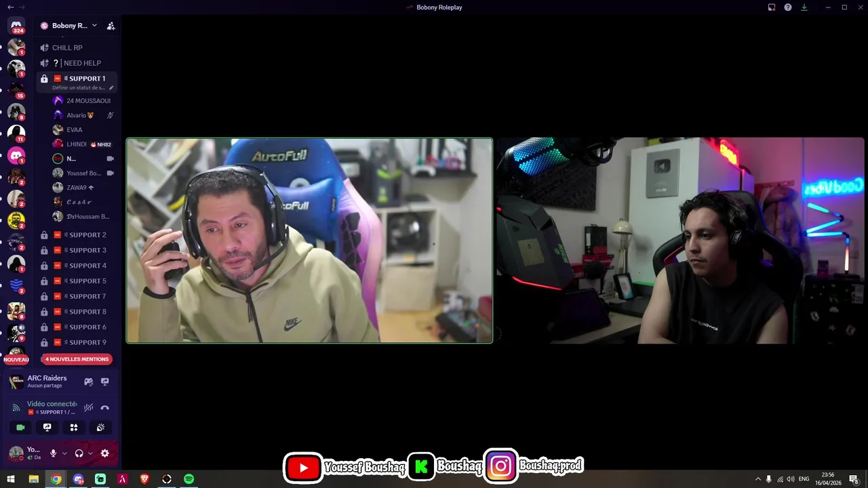Open server icon with 15 notification badge

coord(16,90)
